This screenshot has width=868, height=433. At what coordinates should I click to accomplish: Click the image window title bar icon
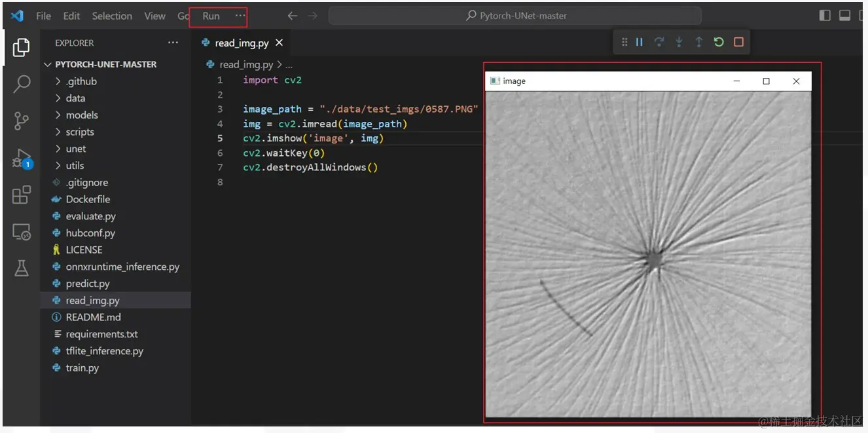(x=496, y=81)
